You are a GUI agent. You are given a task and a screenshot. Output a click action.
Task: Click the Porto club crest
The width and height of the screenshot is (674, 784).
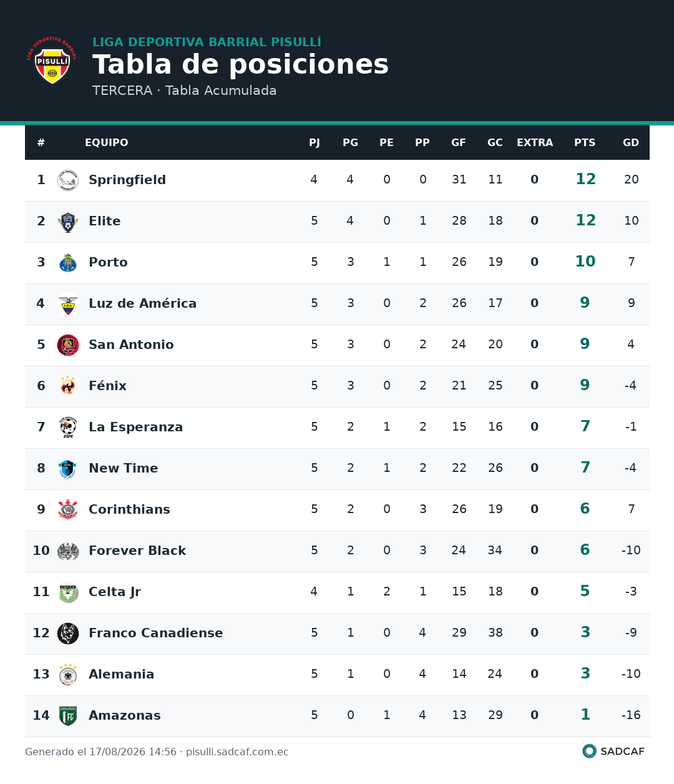click(x=68, y=263)
